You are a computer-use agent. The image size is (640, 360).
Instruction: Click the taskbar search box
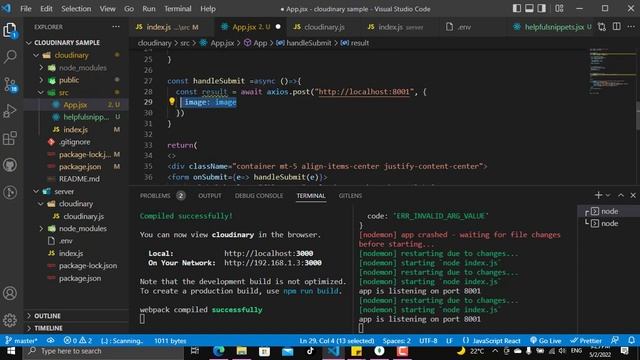pyautogui.click(x=104, y=351)
